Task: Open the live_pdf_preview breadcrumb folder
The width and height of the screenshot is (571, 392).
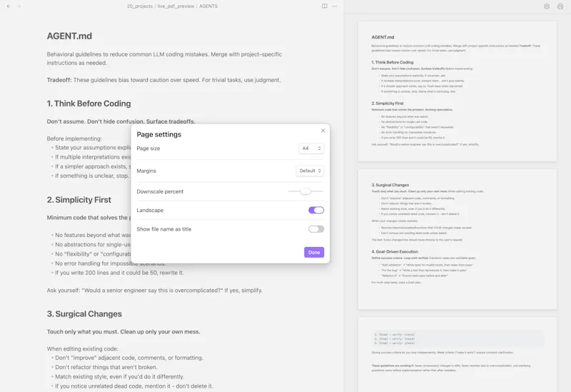Action: click(176, 6)
